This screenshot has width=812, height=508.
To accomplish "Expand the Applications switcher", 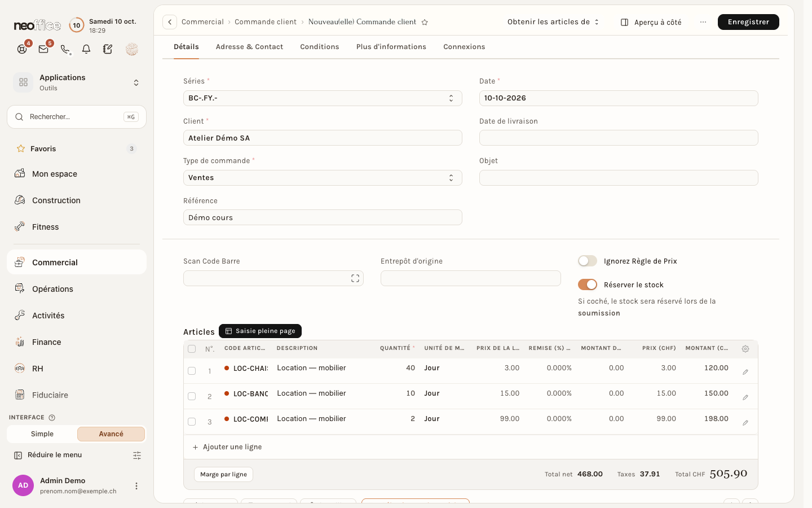I will (x=77, y=82).
